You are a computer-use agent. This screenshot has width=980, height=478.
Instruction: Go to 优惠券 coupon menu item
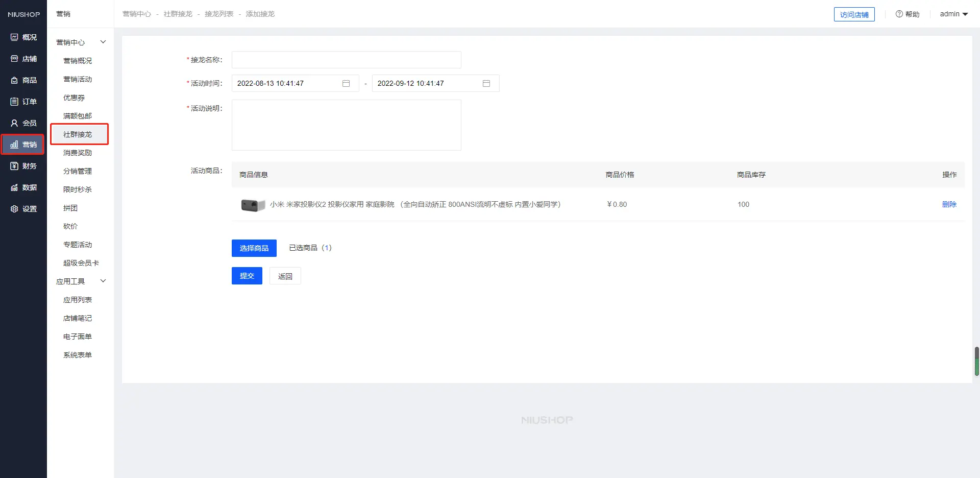point(74,98)
